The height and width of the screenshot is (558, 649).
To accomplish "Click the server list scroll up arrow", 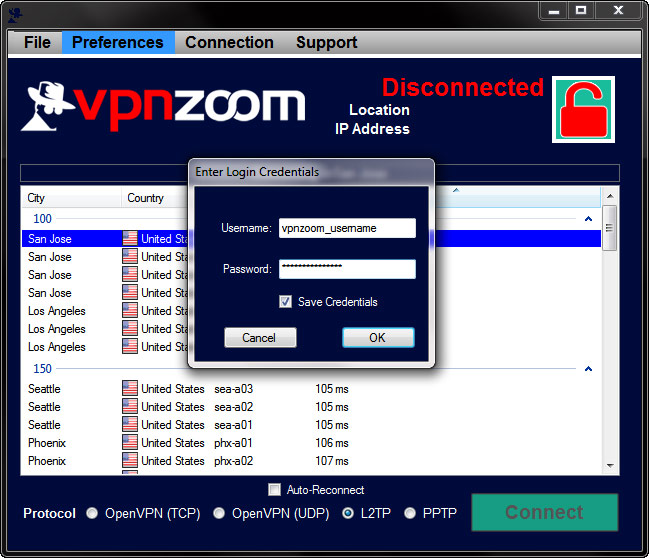I will pyautogui.click(x=610, y=196).
